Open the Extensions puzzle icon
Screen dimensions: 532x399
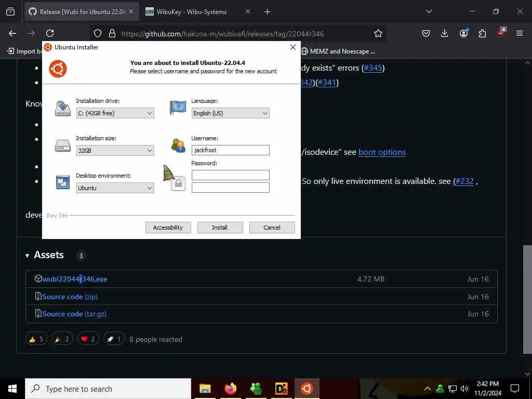(482, 33)
